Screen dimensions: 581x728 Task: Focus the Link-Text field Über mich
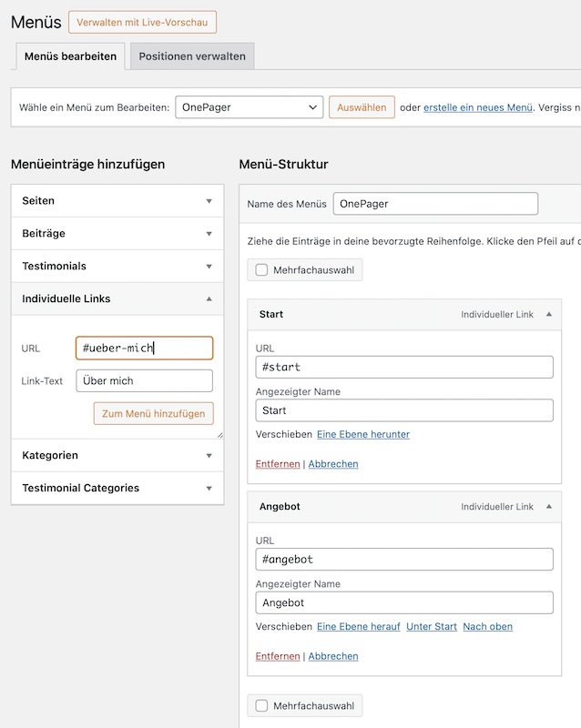tap(144, 380)
